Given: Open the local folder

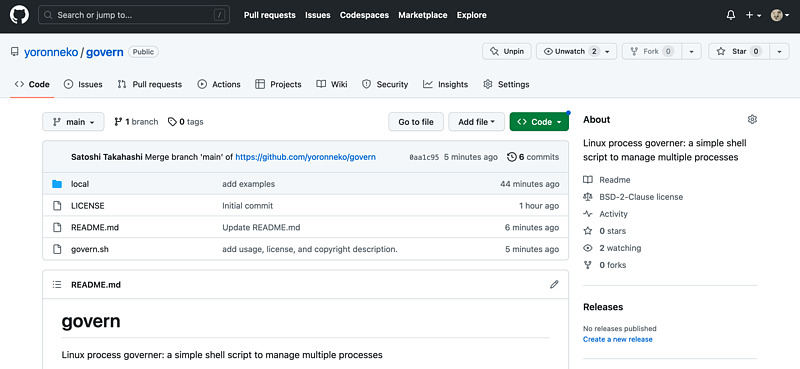Looking at the screenshot, I should click(80, 184).
